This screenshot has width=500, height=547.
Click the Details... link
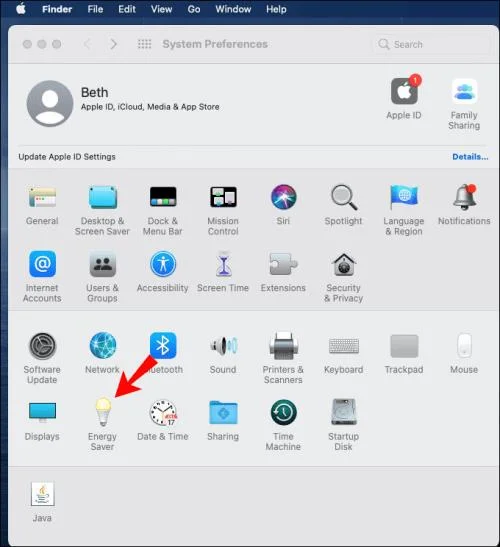[x=470, y=157]
